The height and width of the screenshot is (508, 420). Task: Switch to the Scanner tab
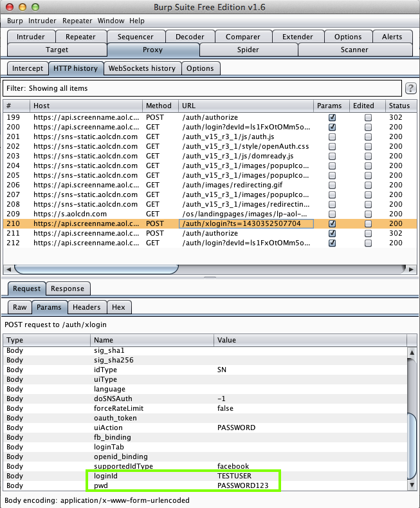tap(354, 50)
